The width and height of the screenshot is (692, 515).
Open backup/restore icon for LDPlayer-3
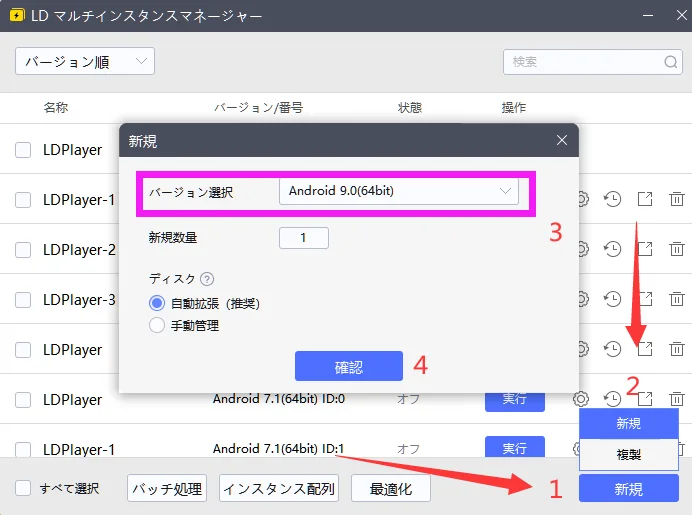point(613,299)
